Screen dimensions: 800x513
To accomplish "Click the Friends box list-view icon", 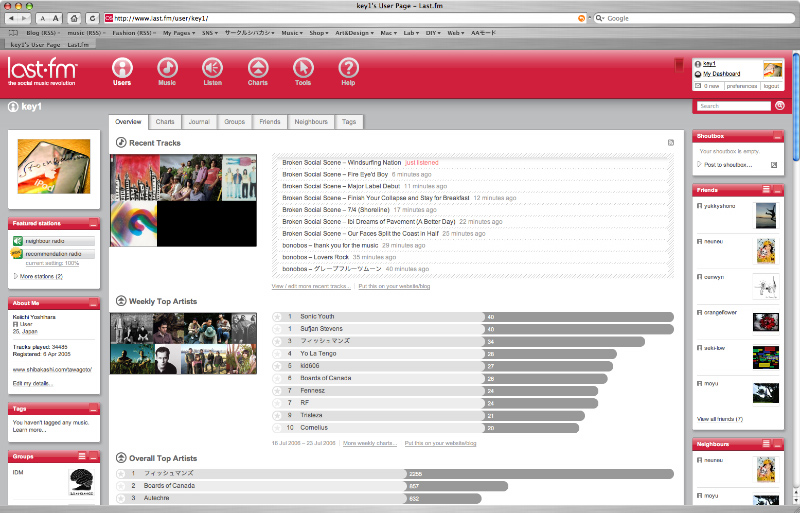I will [766, 189].
